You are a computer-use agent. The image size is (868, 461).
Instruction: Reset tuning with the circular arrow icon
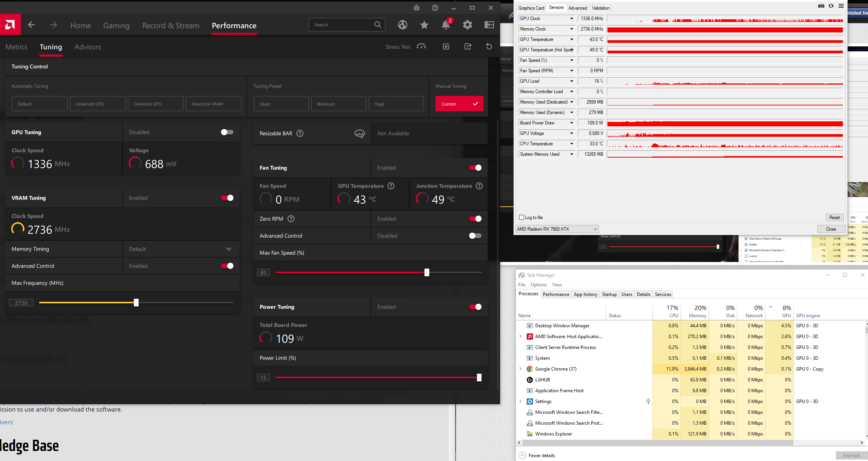coord(489,46)
